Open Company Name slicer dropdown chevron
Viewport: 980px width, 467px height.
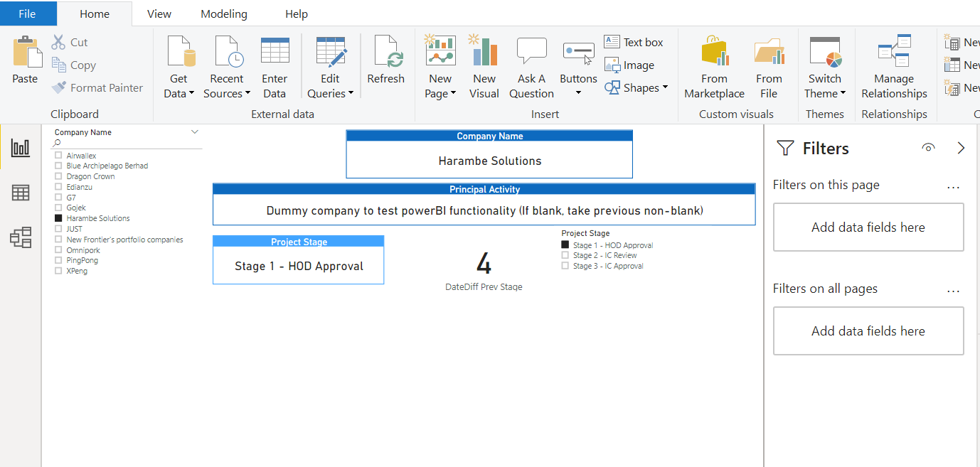[195, 132]
